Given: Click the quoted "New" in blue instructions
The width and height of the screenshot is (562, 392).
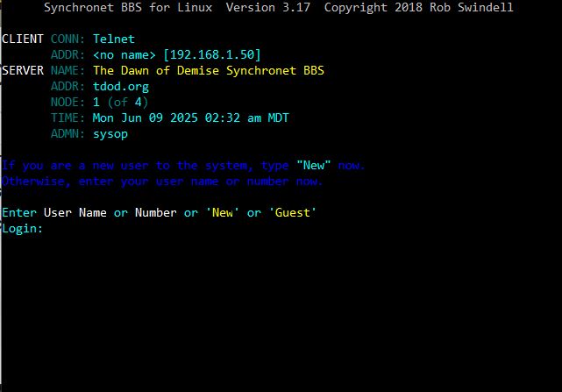Looking at the screenshot, I should click(x=313, y=166).
